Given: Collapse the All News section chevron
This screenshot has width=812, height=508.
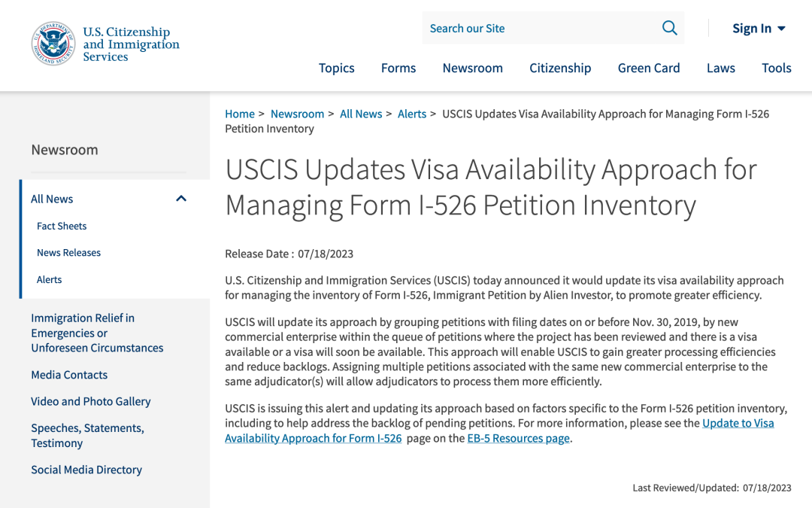Looking at the screenshot, I should coord(180,199).
